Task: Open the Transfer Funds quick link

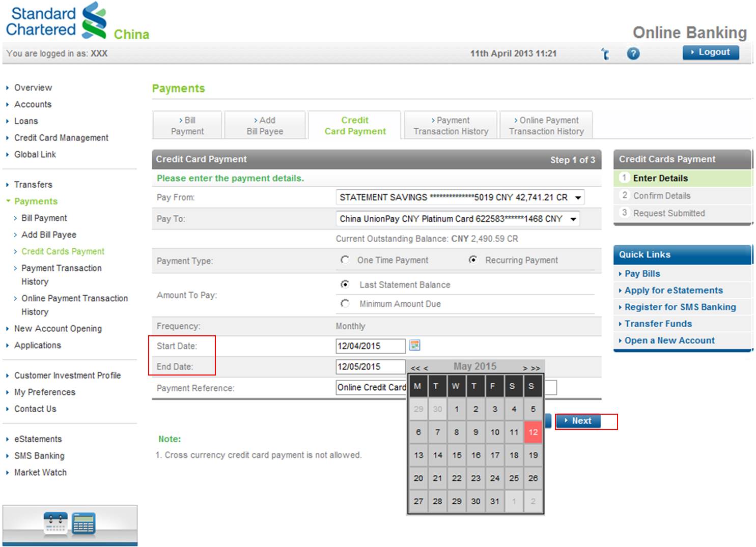Action: [x=658, y=324]
